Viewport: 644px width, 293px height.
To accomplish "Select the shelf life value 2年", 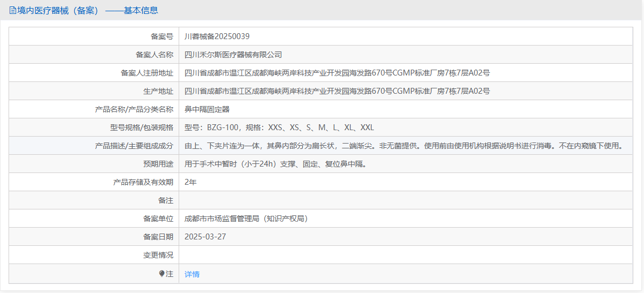I will tap(190, 182).
